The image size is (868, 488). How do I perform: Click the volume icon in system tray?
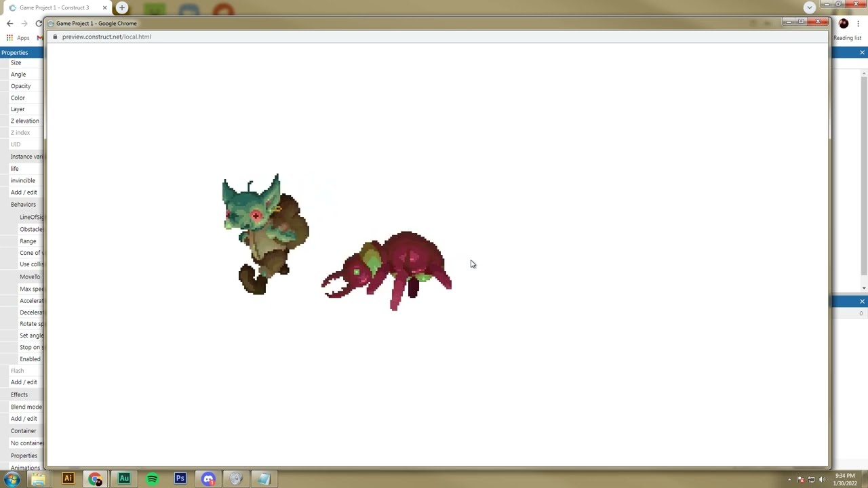(x=822, y=480)
